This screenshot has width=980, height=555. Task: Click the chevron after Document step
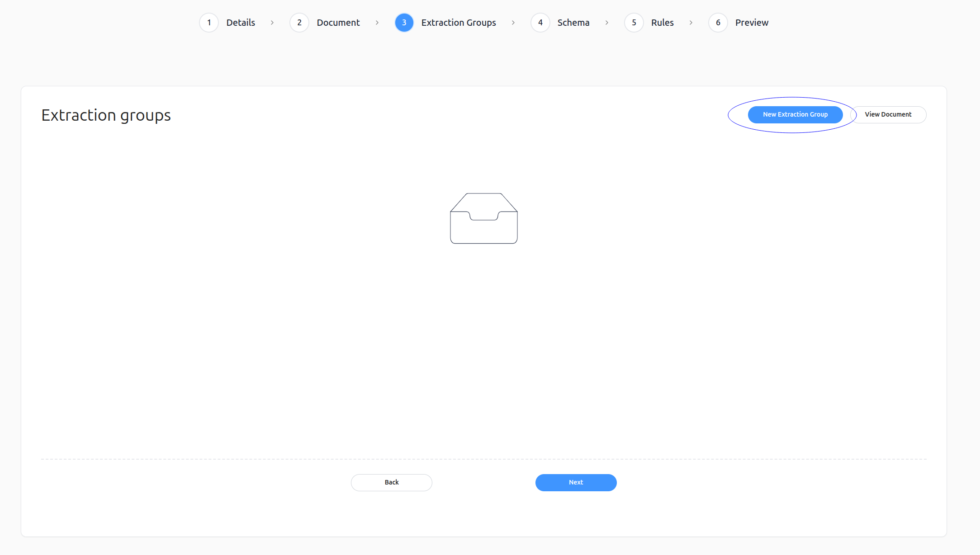coord(377,23)
